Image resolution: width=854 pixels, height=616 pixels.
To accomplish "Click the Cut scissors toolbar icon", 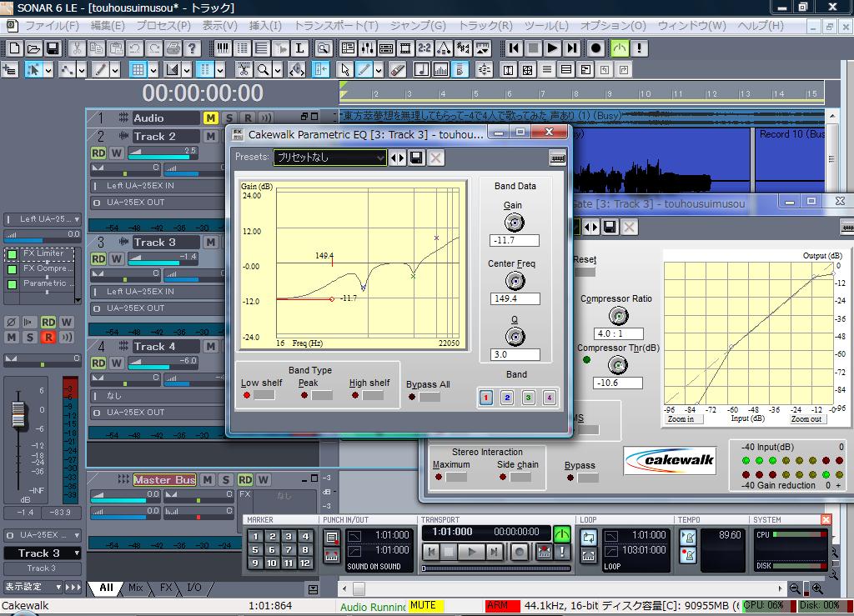I will point(77,48).
